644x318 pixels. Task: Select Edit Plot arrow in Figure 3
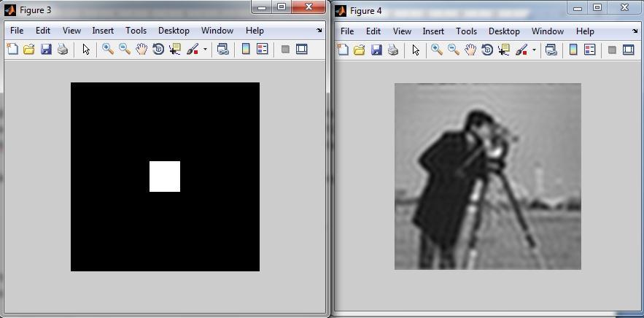click(86, 50)
